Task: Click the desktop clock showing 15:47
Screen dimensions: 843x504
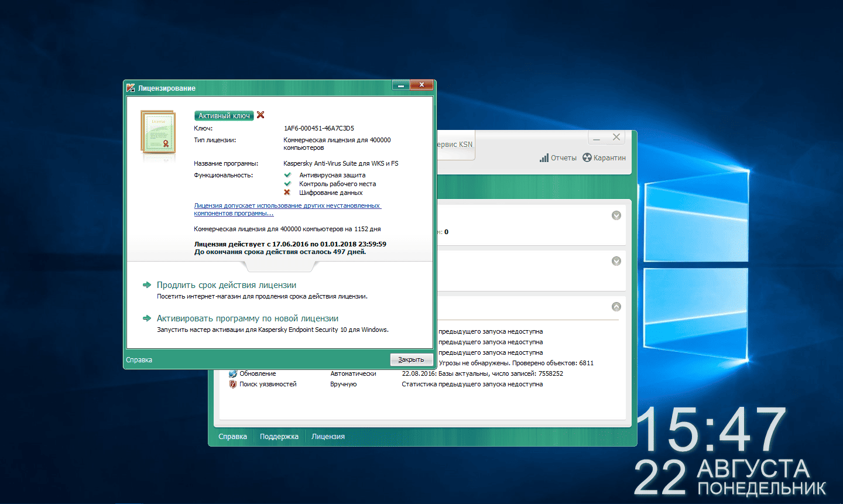Action: (711, 430)
